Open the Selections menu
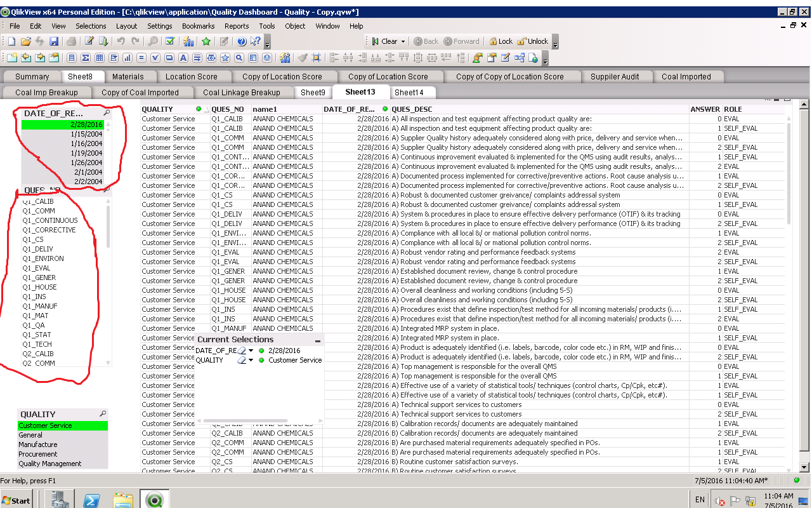812x508 pixels. click(x=91, y=26)
